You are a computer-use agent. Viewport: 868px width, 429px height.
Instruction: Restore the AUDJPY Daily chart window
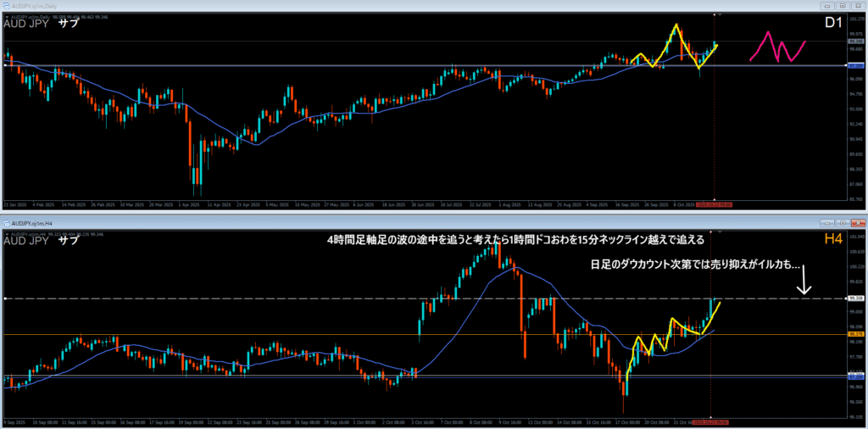[843, 5]
